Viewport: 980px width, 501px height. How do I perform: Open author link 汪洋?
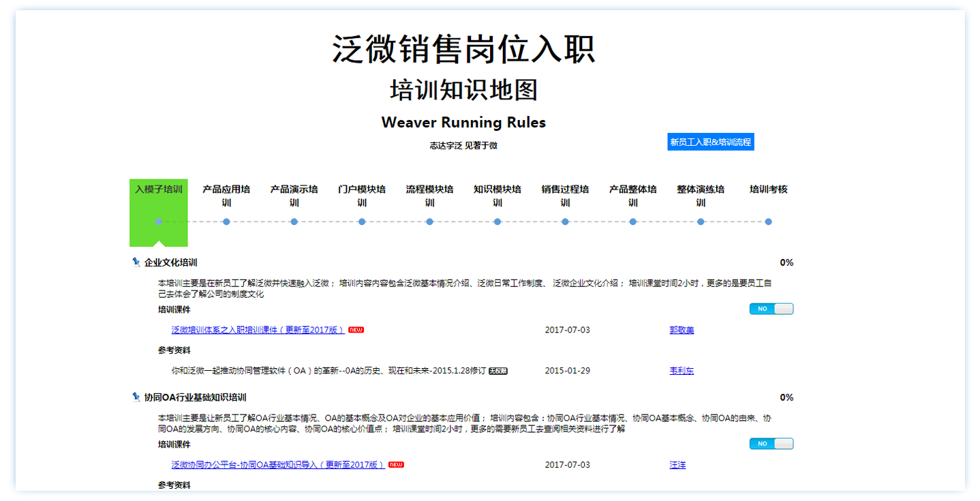[677, 465]
